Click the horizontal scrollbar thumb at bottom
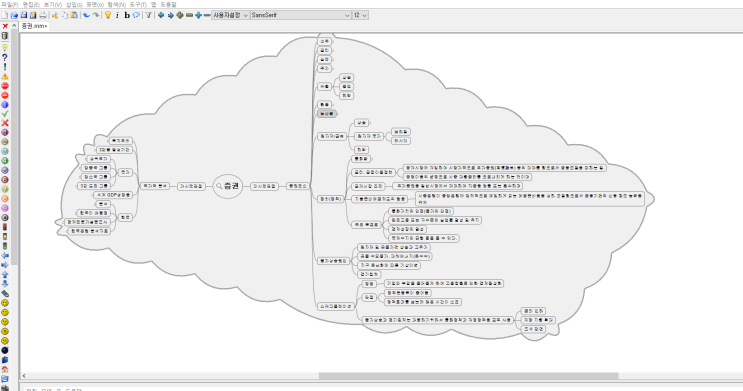 pyautogui.click(x=468, y=376)
